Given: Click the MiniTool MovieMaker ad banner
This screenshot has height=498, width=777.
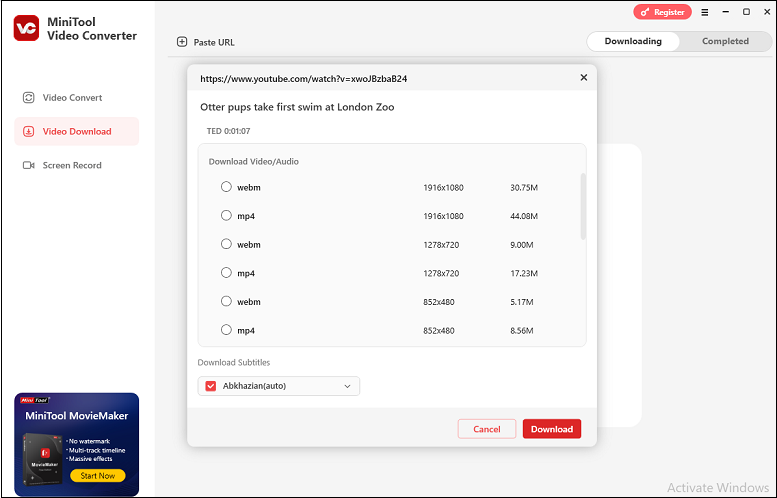Looking at the screenshot, I should 76,444.
